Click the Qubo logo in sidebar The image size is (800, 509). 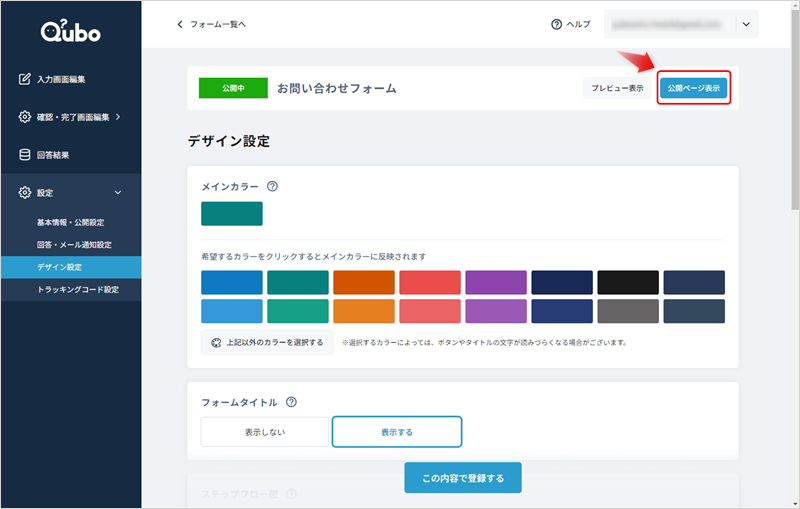coord(70,32)
